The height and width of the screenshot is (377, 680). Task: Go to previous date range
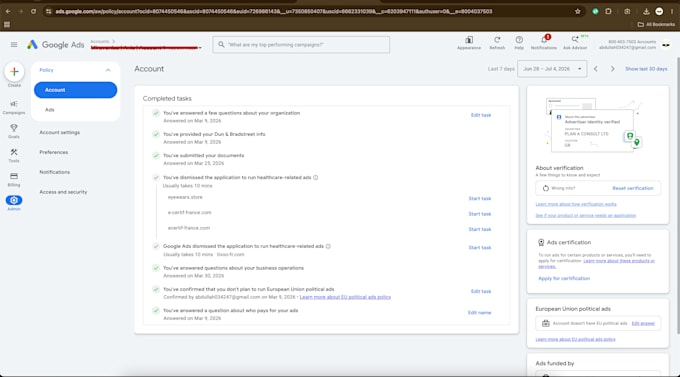pos(596,69)
